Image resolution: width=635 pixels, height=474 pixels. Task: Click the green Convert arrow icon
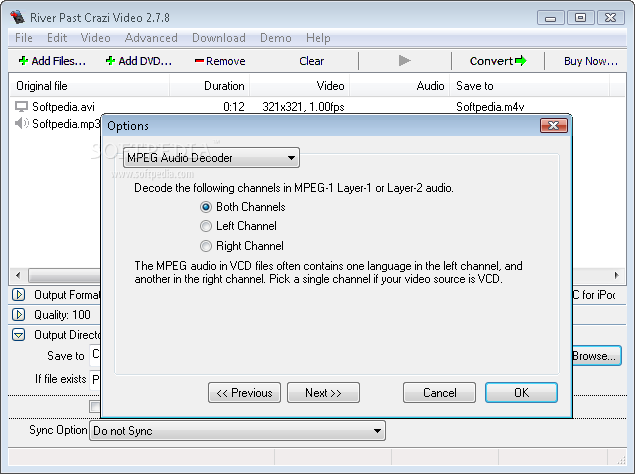(x=521, y=61)
